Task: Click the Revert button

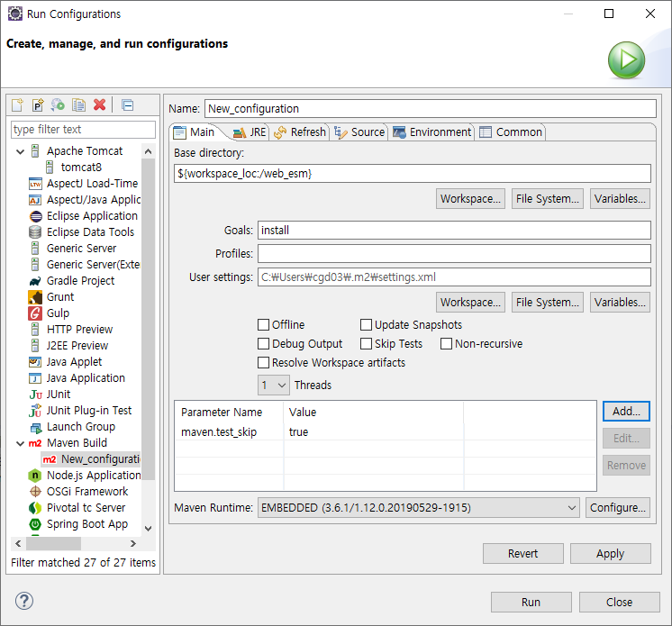Action: pos(522,554)
